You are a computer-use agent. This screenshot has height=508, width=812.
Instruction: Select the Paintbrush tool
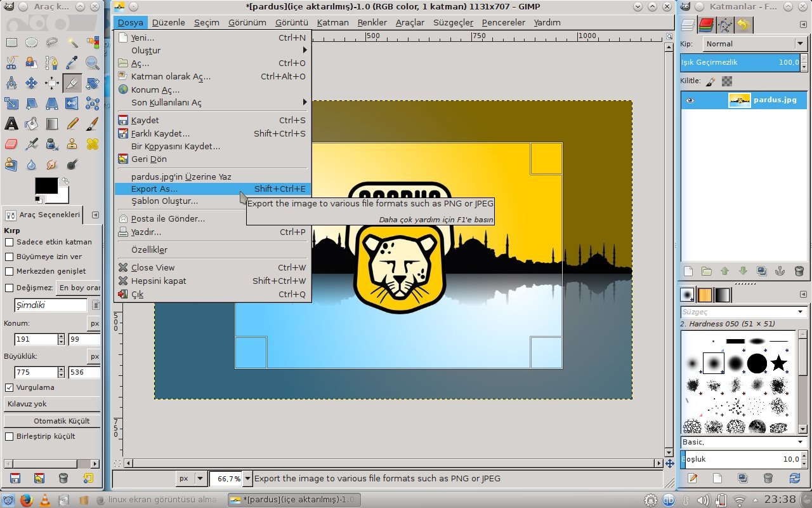[93, 124]
